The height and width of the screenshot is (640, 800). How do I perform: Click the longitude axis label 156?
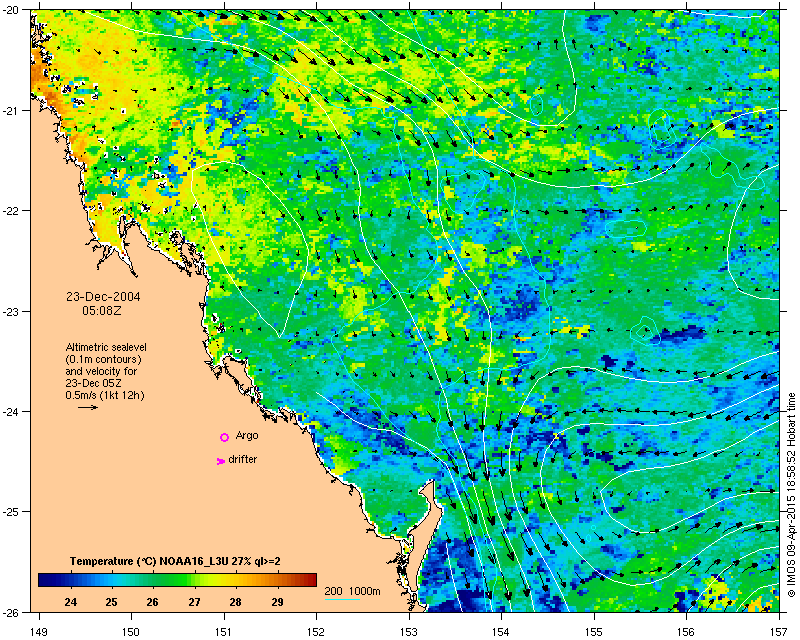pyautogui.click(x=687, y=632)
